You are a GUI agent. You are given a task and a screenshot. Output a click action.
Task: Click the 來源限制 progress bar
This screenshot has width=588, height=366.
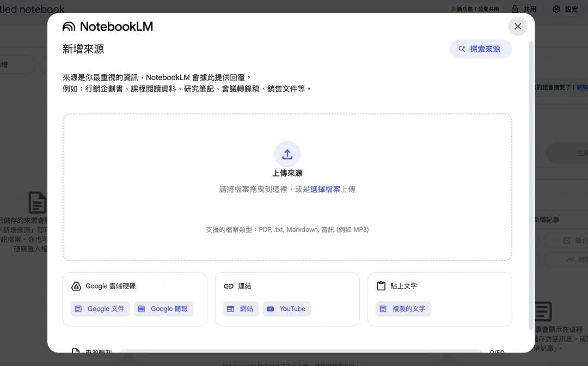(x=300, y=352)
